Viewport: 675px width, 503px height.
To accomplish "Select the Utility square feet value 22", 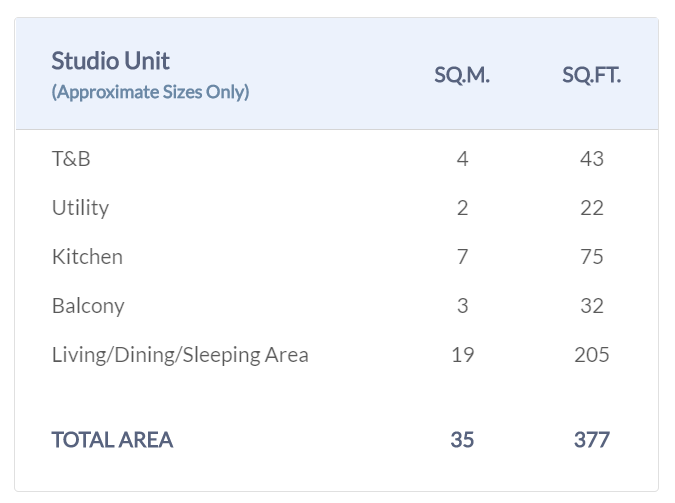I will [x=591, y=208].
